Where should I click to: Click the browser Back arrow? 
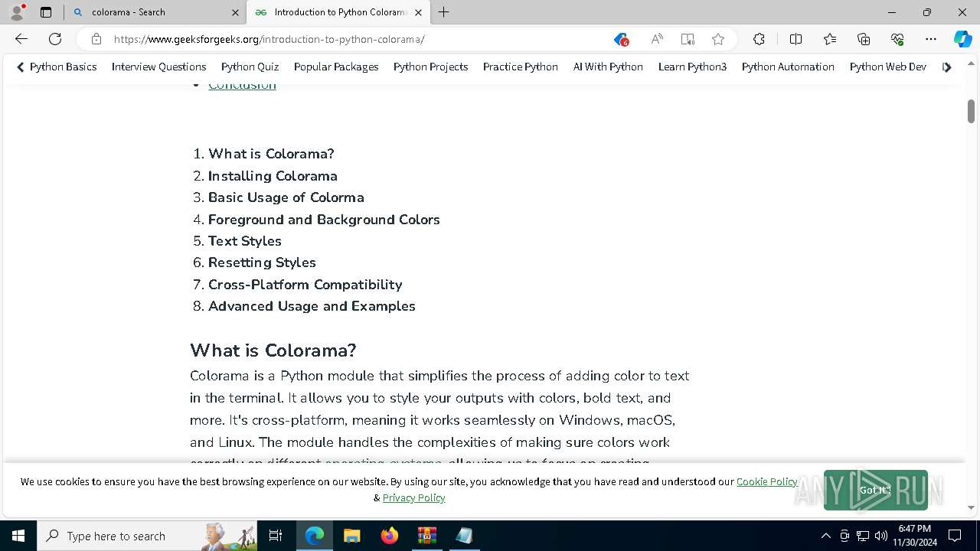21,39
